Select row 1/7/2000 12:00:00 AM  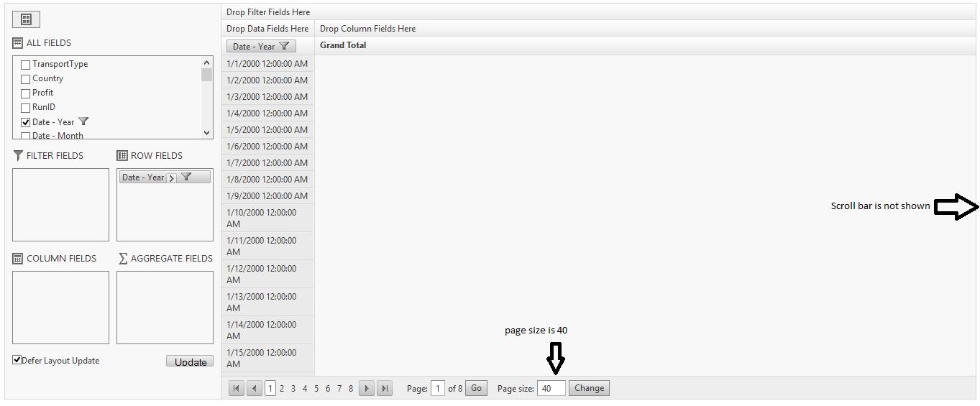[267, 162]
